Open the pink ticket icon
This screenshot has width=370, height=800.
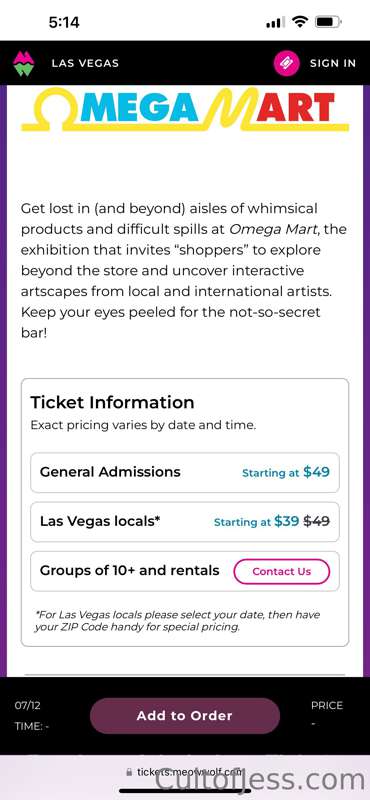(286, 63)
